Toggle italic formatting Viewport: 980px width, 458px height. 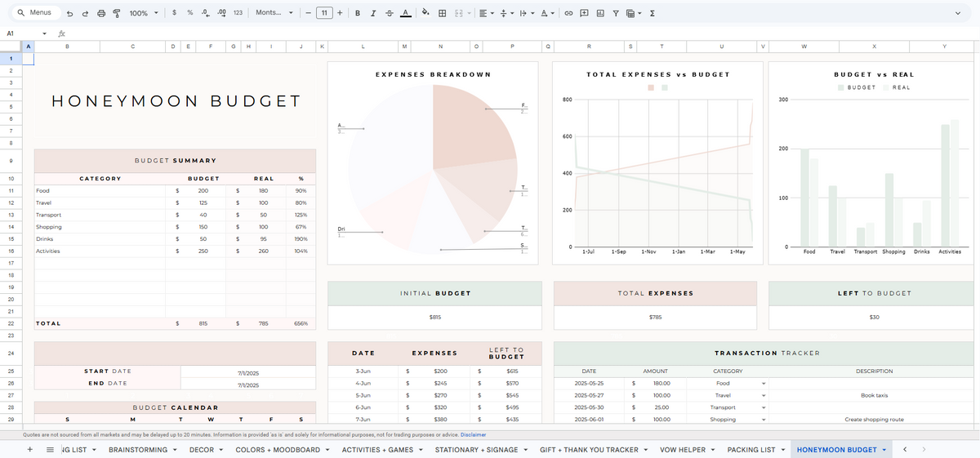[x=373, y=13]
